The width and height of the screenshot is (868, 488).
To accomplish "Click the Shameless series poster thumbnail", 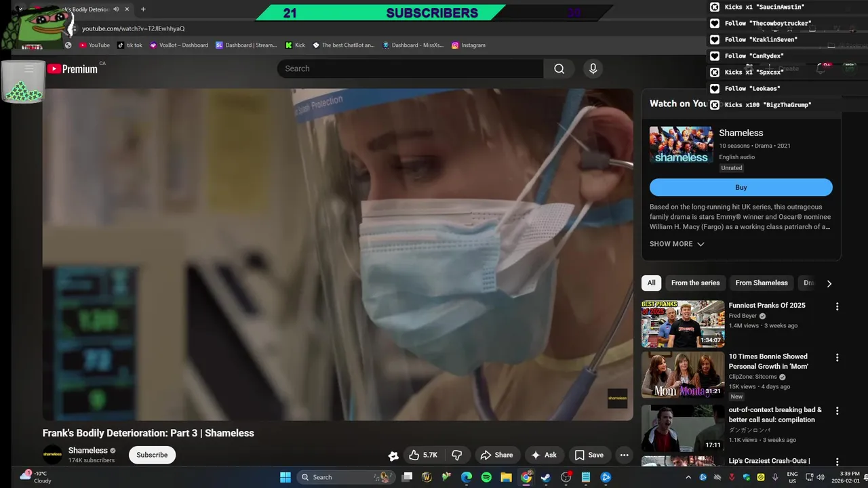I will [x=681, y=144].
